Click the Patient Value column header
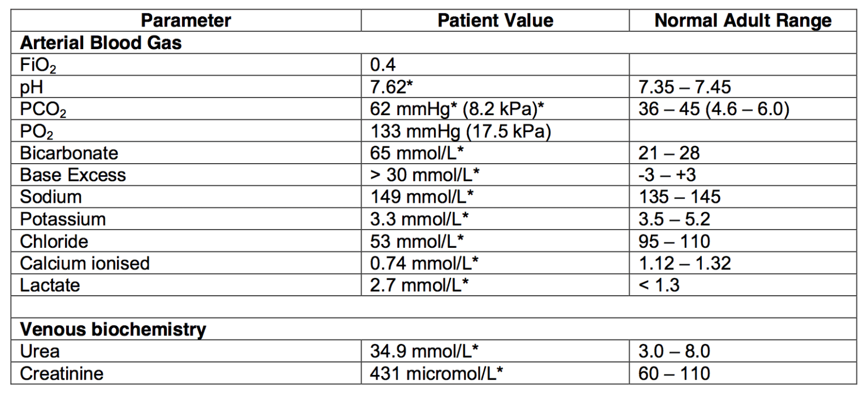The image size is (868, 393). click(x=495, y=21)
